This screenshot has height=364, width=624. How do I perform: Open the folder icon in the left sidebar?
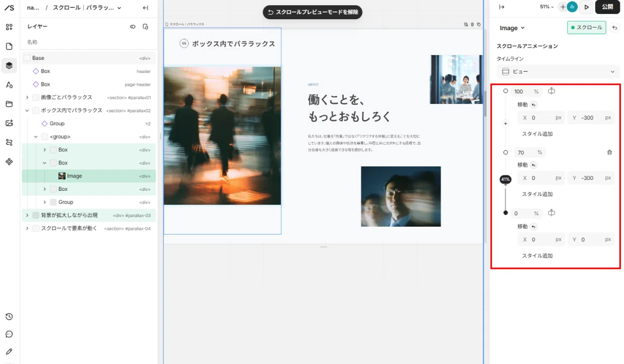(x=9, y=104)
